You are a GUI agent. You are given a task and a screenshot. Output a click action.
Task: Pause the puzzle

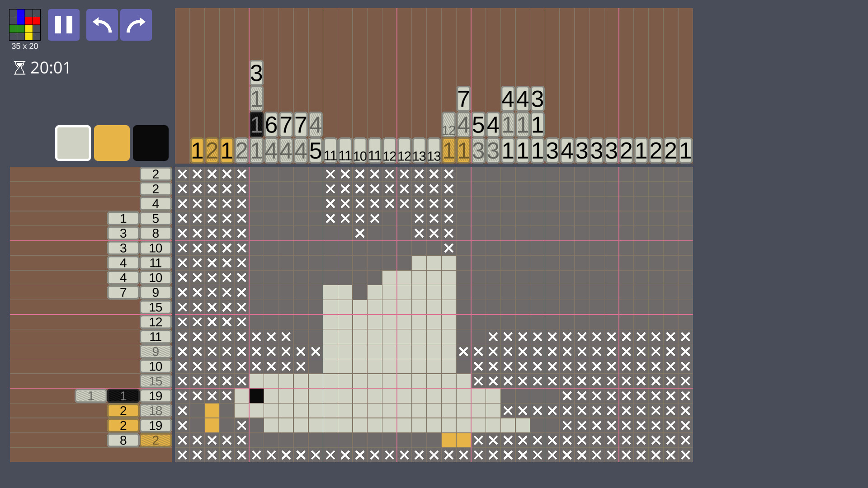(x=63, y=25)
